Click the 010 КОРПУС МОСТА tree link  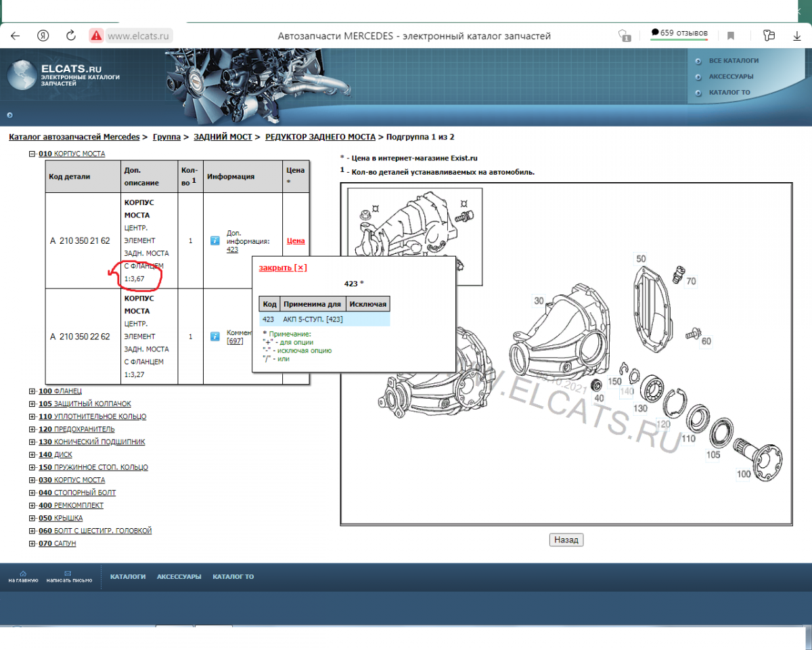point(72,154)
